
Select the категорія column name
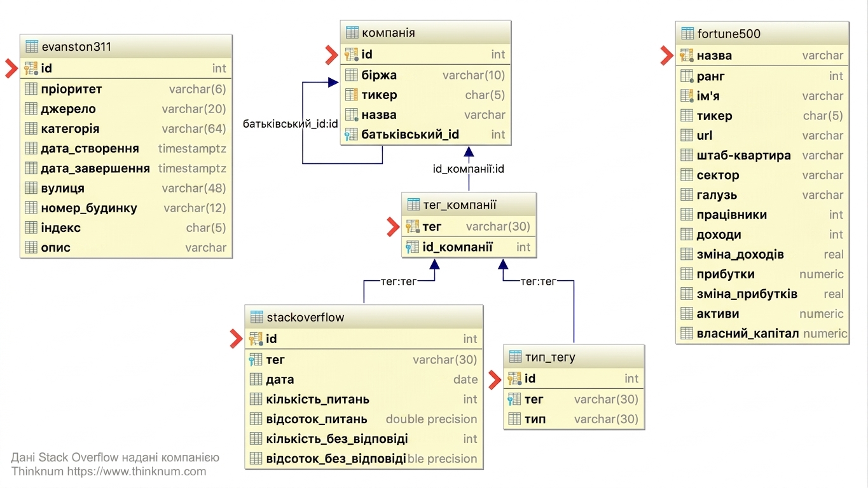[71, 128]
